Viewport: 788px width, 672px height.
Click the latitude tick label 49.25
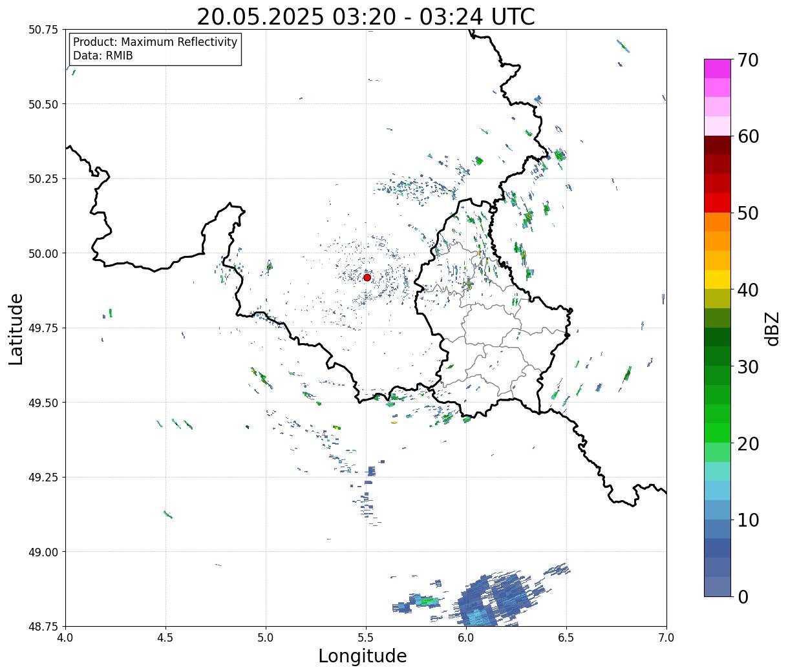(43, 478)
